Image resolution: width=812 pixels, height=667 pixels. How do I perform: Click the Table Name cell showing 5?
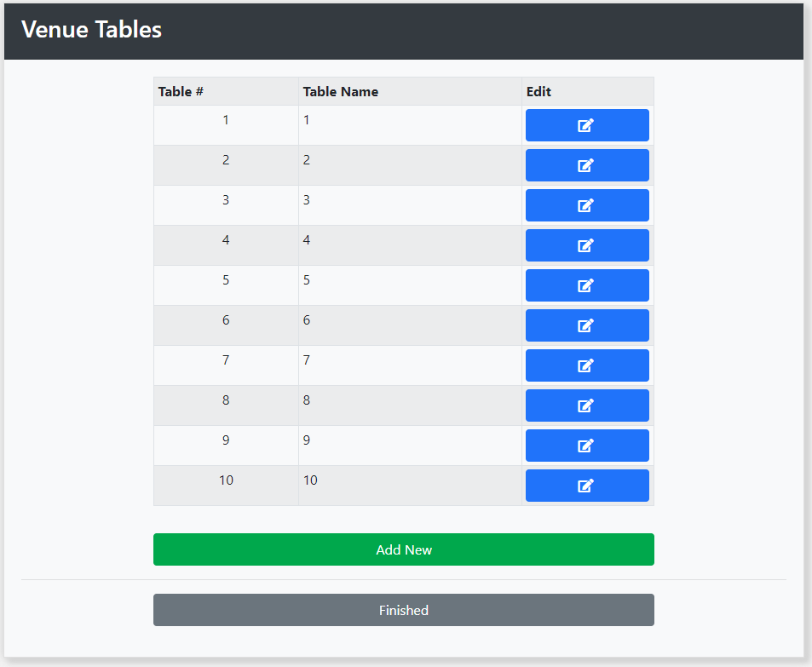click(x=410, y=285)
